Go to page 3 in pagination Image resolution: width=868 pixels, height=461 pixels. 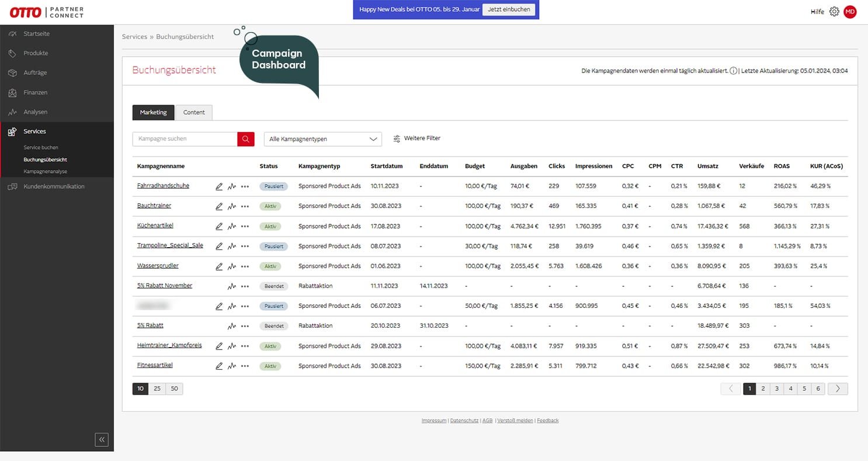point(777,389)
